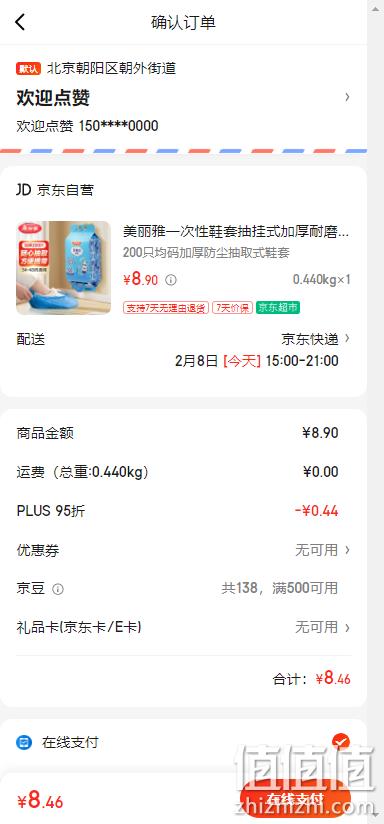Viewport: 384px width, 824px height.
Task: Tap the 7天价保 tag
Action: [x=233, y=307]
